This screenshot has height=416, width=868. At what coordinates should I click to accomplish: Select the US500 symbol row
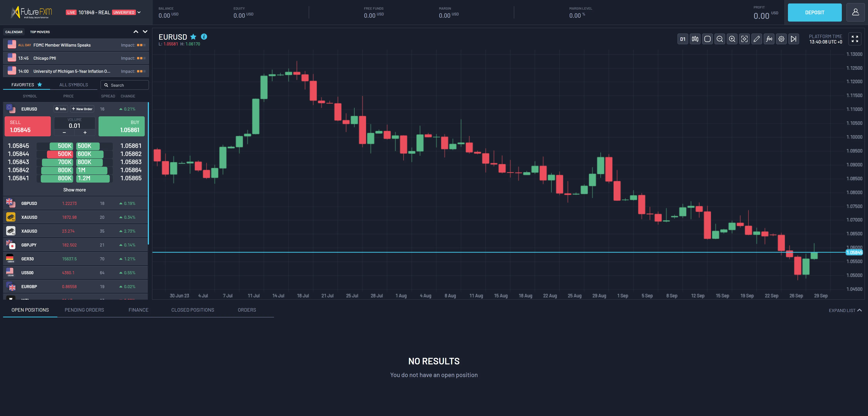pos(75,273)
